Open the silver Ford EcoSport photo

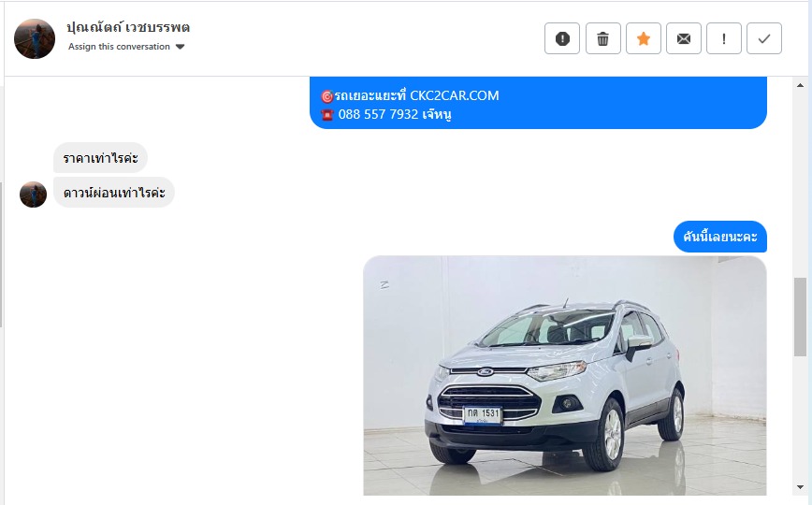(x=565, y=376)
